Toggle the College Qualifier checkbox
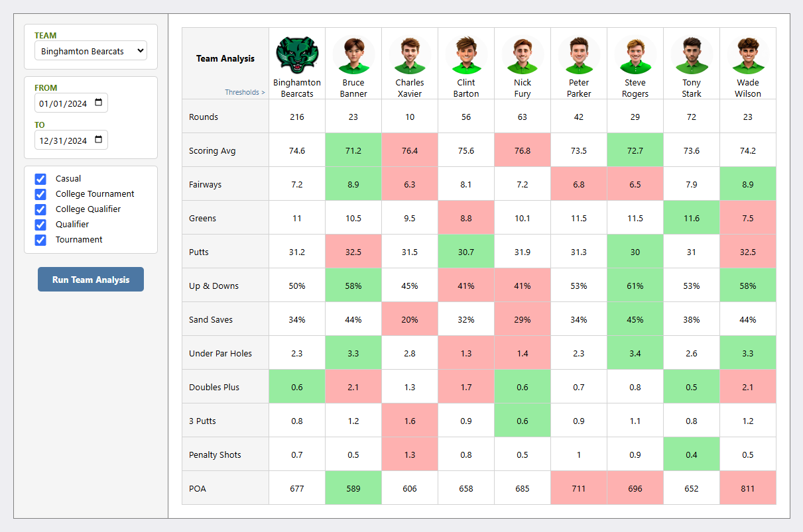Image resolution: width=803 pixels, height=532 pixels. [40, 209]
